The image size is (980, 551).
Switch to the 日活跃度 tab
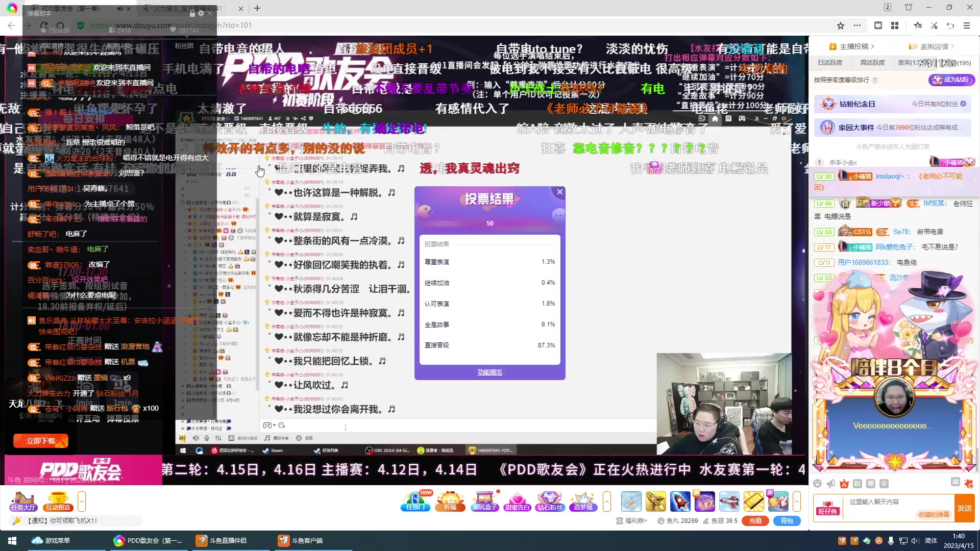tap(830, 63)
